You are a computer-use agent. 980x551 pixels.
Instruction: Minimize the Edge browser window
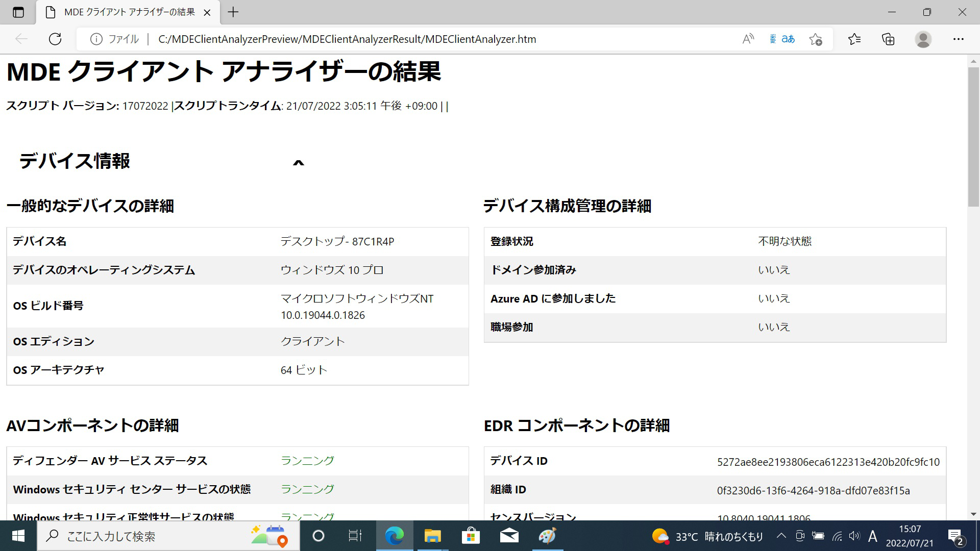tap(892, 12)
